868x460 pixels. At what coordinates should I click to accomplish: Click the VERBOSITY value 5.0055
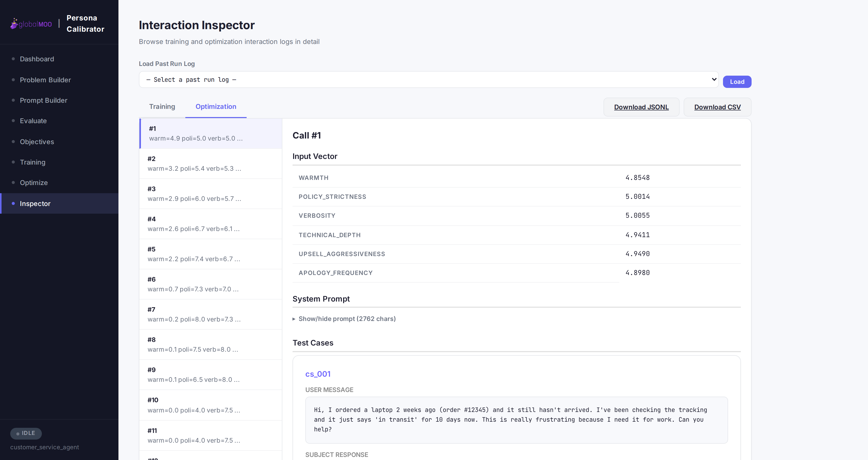[637, 215]
